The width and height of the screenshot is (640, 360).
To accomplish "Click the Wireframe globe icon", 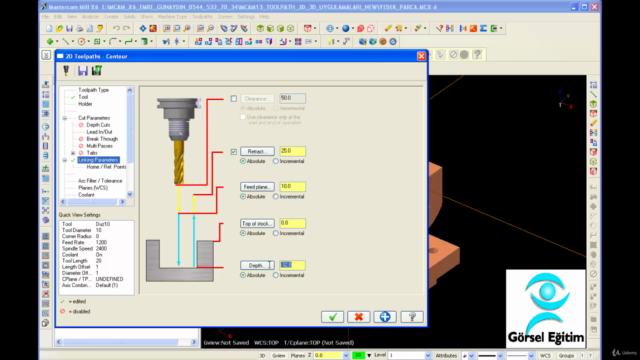I will click(x=330, y=28).
